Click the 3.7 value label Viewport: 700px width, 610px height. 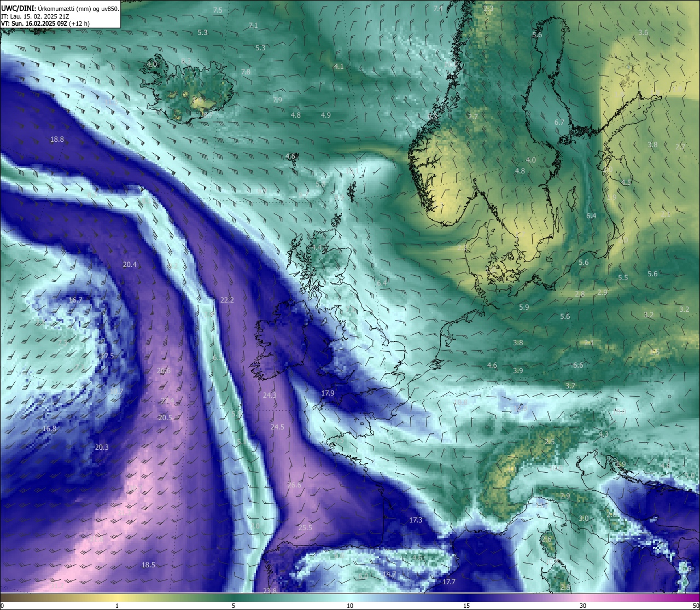[570, 386]
